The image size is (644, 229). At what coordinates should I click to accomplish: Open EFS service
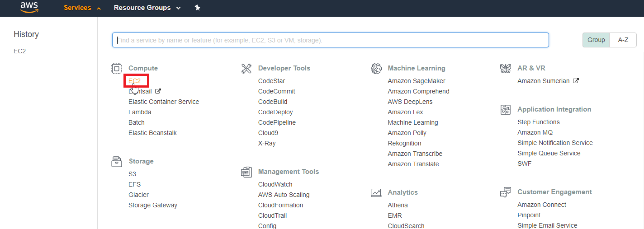tap(134, 184)
